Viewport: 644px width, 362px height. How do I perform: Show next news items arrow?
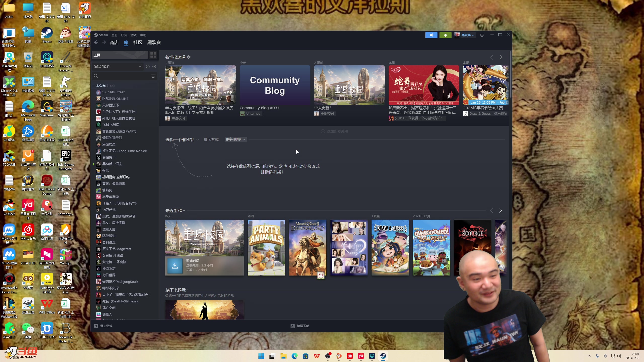(x=501, y=57)
